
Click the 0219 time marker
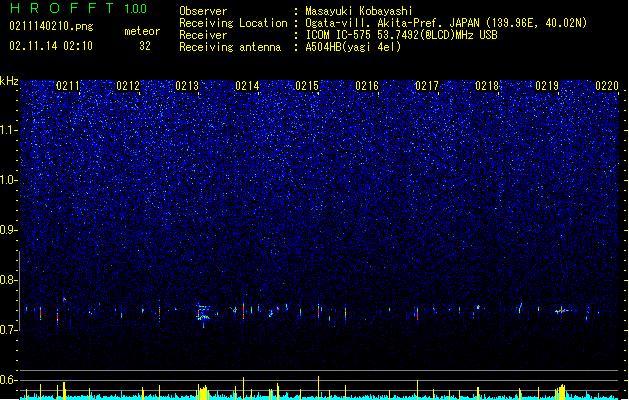point(547,86)
